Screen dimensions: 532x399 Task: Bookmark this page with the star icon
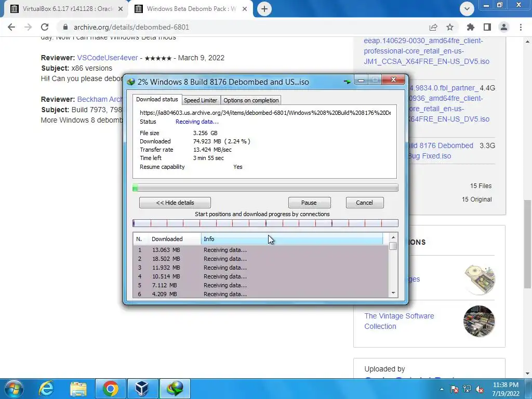450,27
